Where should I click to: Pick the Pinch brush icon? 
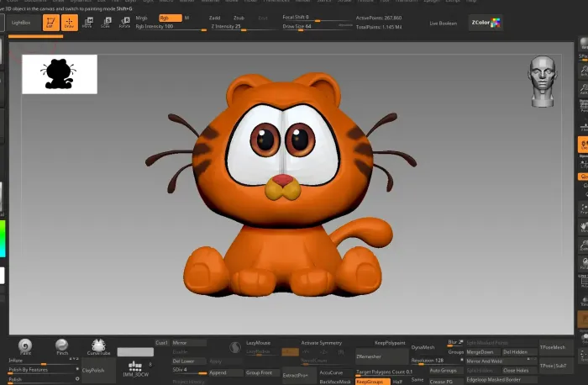pos(62,346)
